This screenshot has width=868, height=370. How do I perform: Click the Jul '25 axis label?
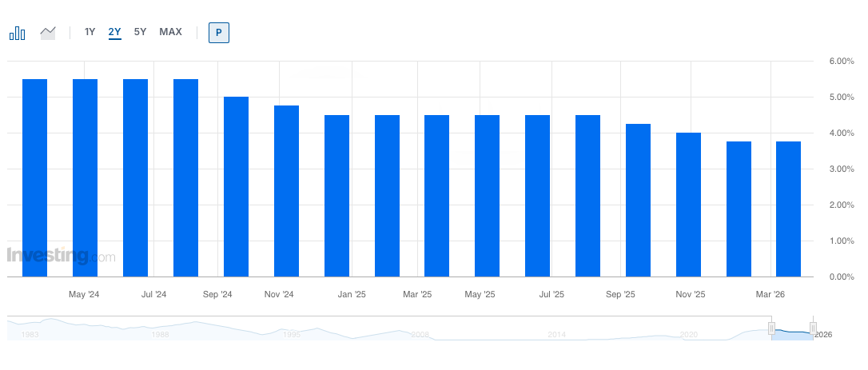click(x=551, y=294)
